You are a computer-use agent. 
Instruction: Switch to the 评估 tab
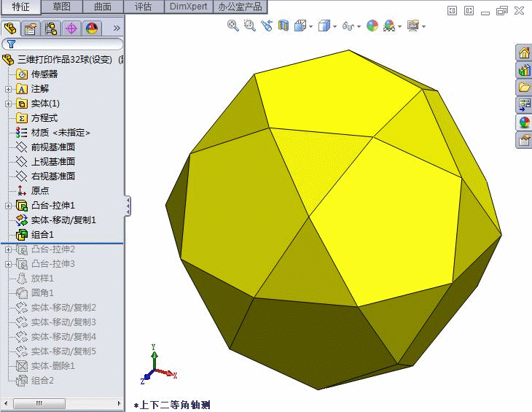(144, 7)
